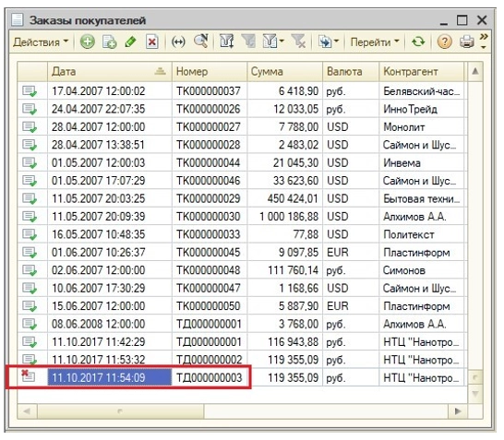Open the Перейти dropdown menu
Viewport: 504px width, 440px height.
(x=375, y=42)
